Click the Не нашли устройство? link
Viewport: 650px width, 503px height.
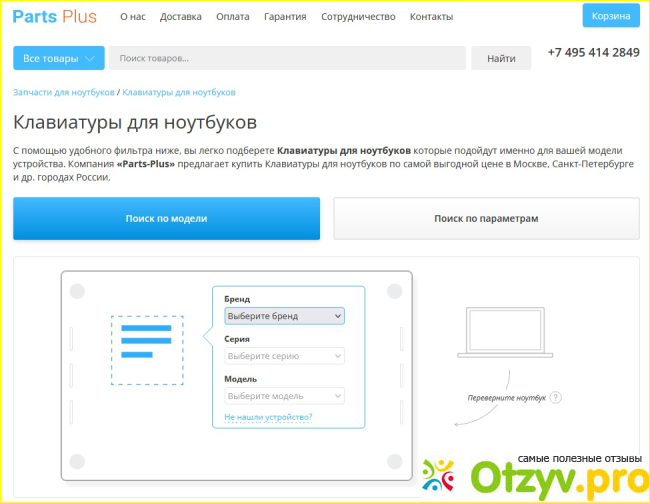click(x=268, y=417)
